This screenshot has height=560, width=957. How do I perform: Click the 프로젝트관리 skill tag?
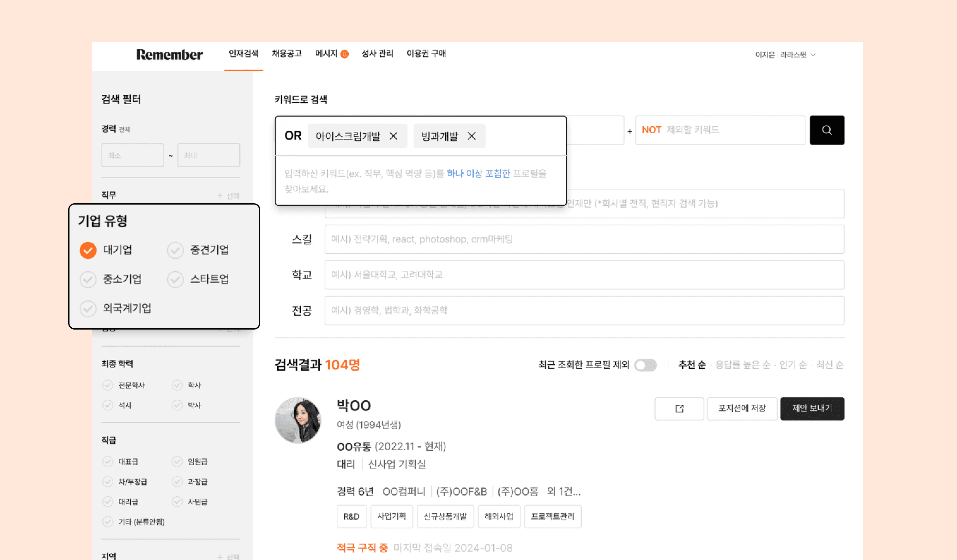coord(552,516)
